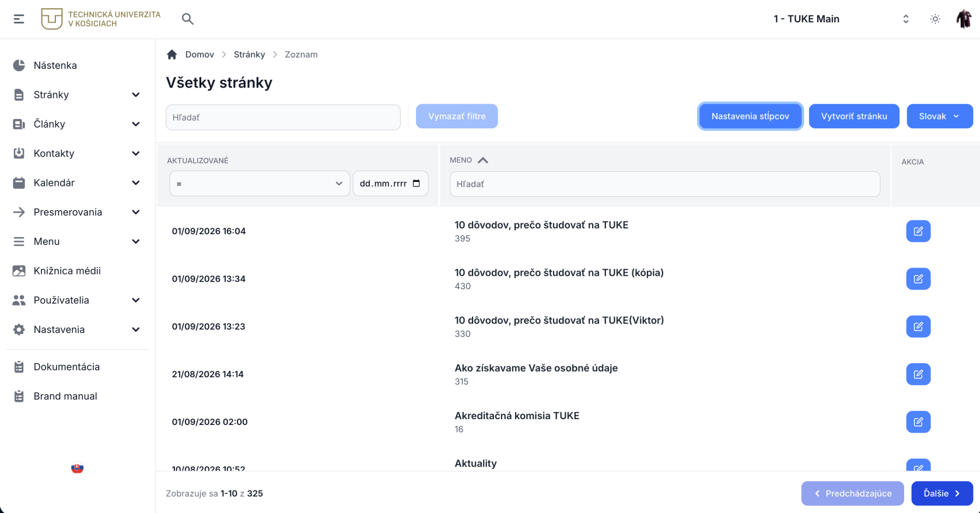Screen dimensions: 980x513
Task: Select the 'Akreditačná komisia TUKE' page title
Action: [517, 416]
